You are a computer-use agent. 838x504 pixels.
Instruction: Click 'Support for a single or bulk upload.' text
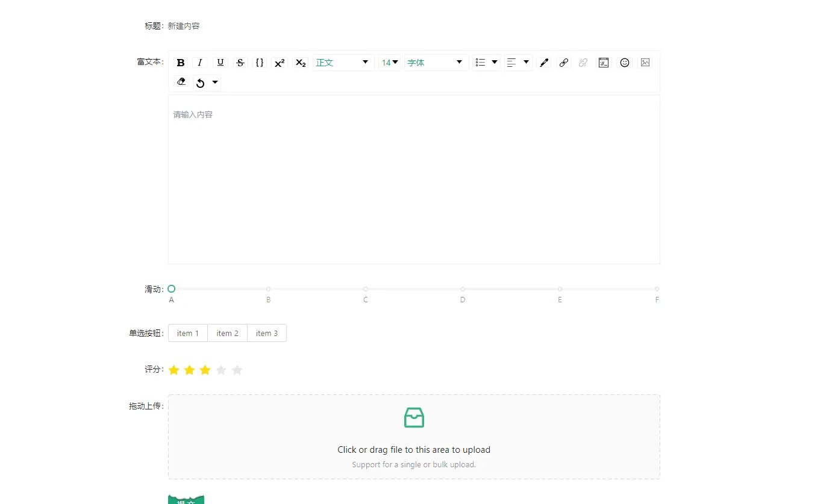click(x=414, y=465)
